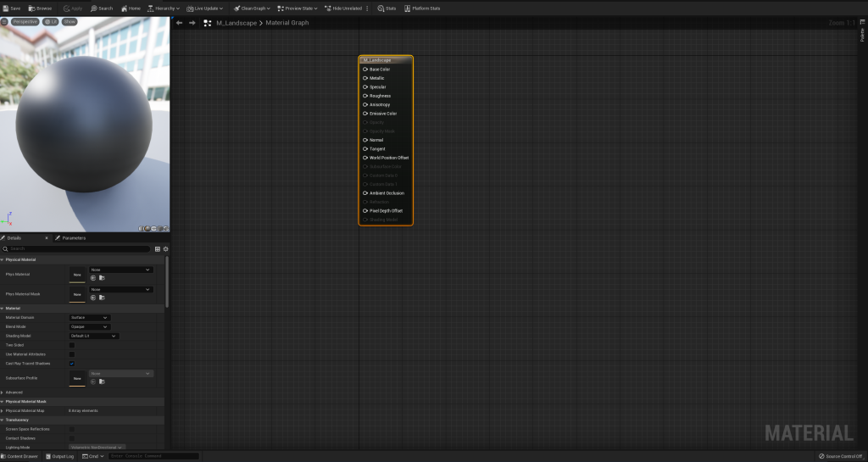Screen dimensions: 868x462
Task: Click the back navigation arrow in graph
Action: [x=179, y=23]
